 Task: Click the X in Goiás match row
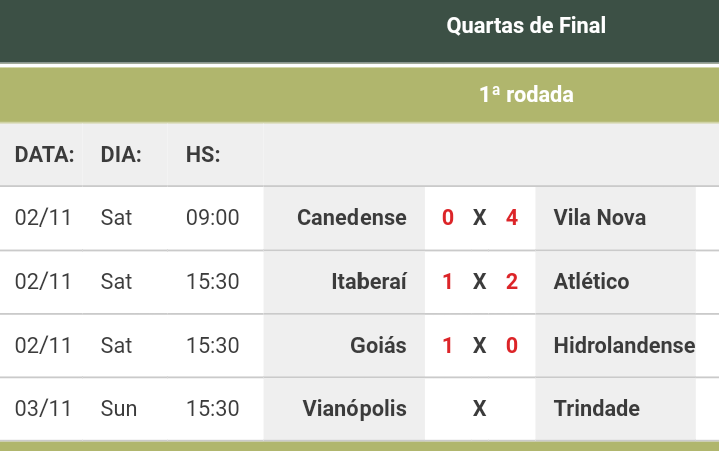[x=480, y=345]
